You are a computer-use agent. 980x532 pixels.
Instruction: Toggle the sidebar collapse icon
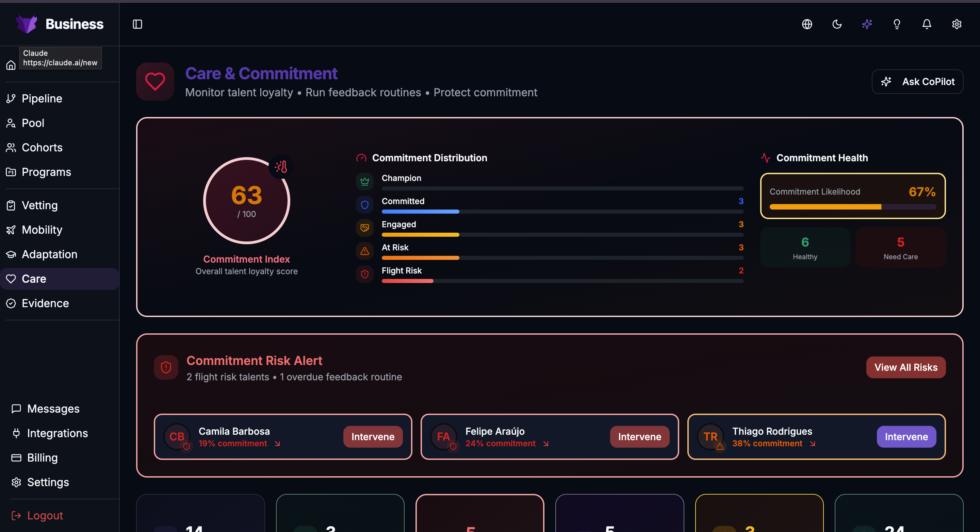point(137,24)
